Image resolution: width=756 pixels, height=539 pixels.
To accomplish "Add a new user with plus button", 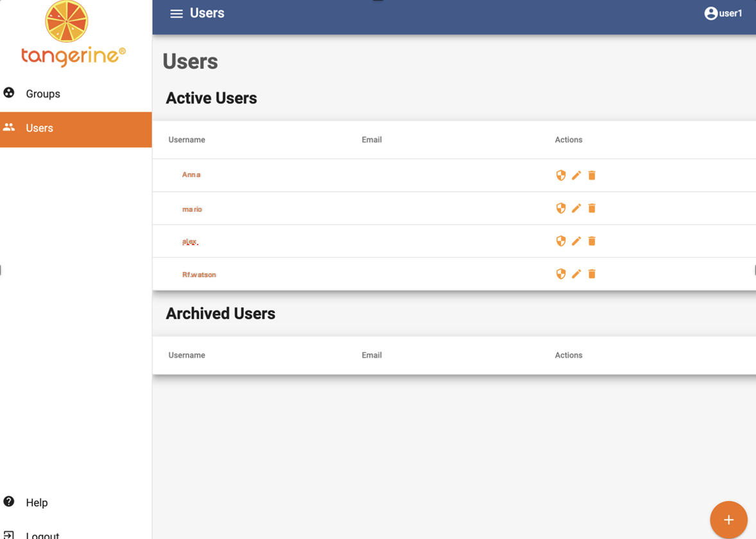I will tap(728, 520).
